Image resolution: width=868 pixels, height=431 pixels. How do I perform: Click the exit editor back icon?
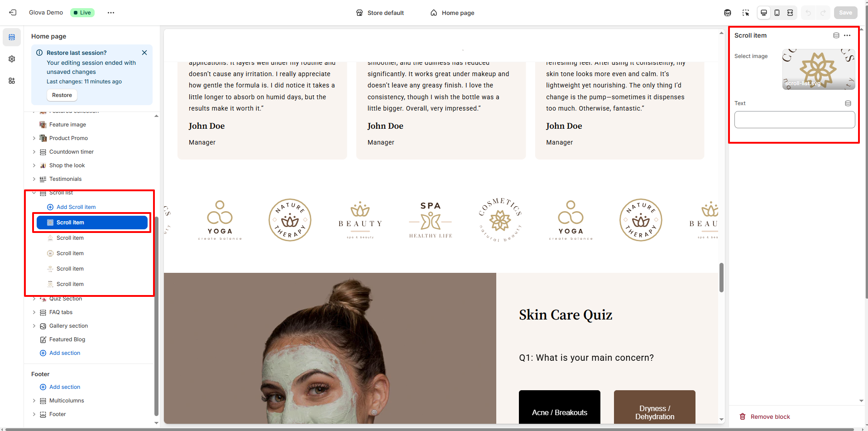13,13
